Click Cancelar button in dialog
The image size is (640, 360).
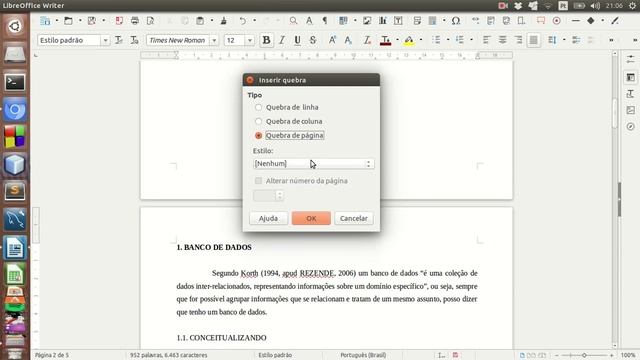[353, 218]
